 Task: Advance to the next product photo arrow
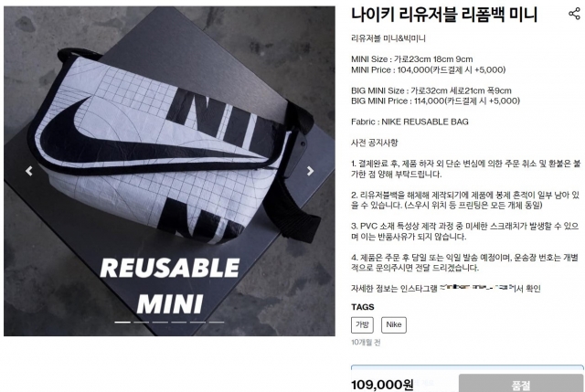coord(310,171)
